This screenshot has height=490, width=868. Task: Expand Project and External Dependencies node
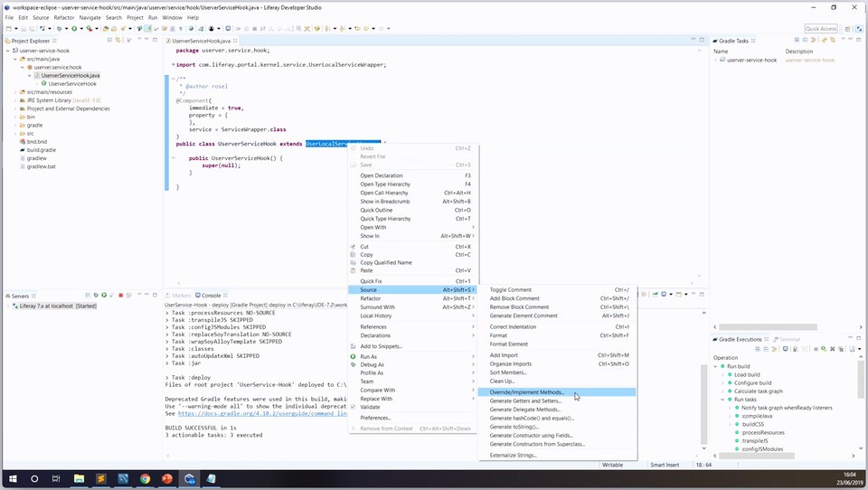click(15, 108)
